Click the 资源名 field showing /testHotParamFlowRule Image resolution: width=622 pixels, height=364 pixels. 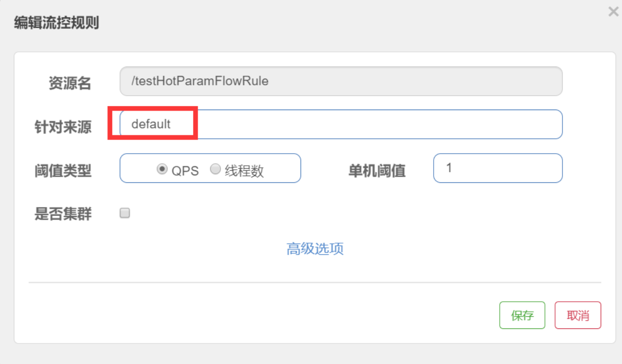point(341,81)
